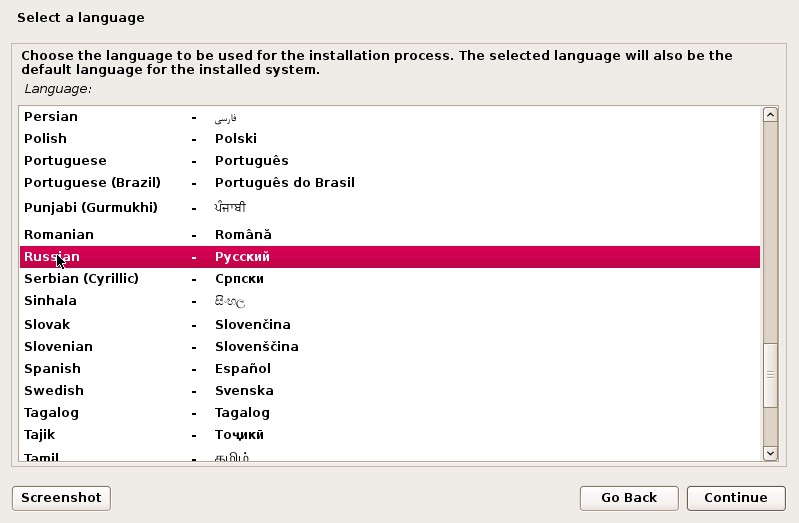The width and height of the screenshot is (799, 523).
Task: Select the Portuguese language entry
Action: [65, 161]
